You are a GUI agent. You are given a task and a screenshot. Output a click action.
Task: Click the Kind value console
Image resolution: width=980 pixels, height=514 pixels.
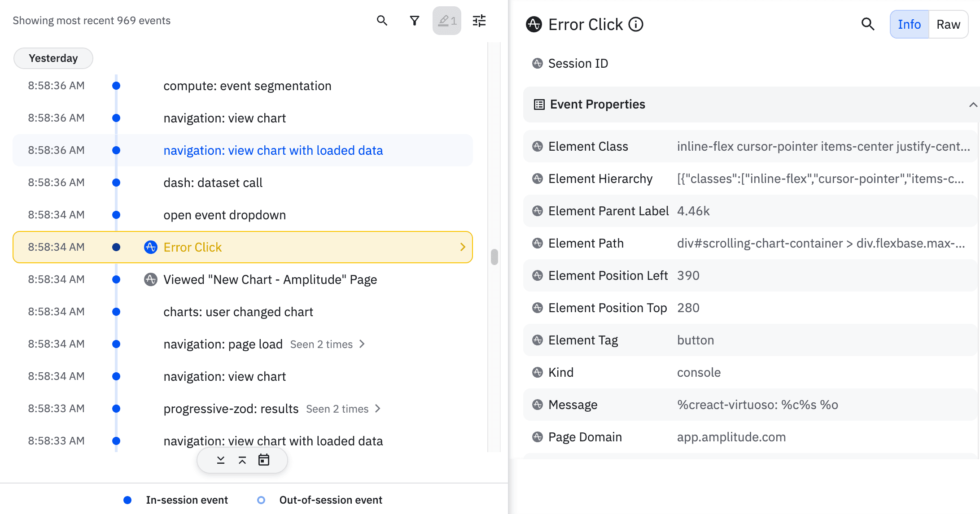click(699, 372)
